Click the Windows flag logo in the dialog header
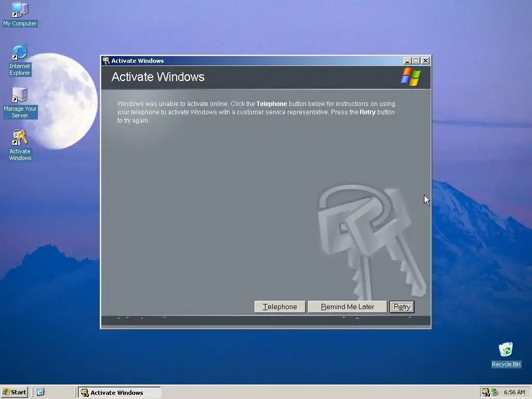 [x=411, y=77]
